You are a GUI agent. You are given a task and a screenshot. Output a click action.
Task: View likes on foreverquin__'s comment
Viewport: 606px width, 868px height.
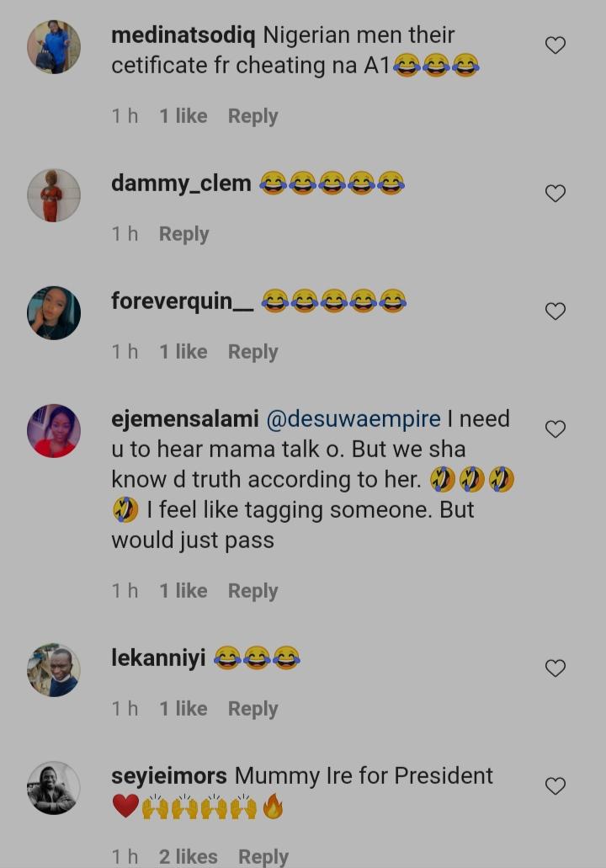tap(183, 352)
